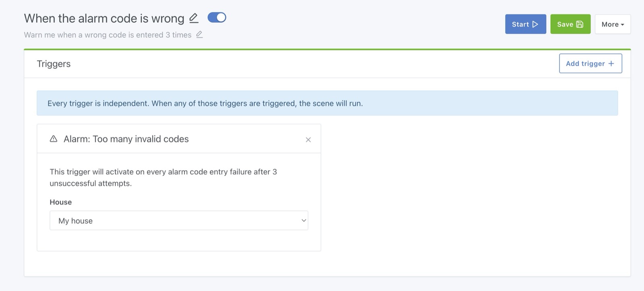Click the plus icon in Add trigger

click(611, 64)
